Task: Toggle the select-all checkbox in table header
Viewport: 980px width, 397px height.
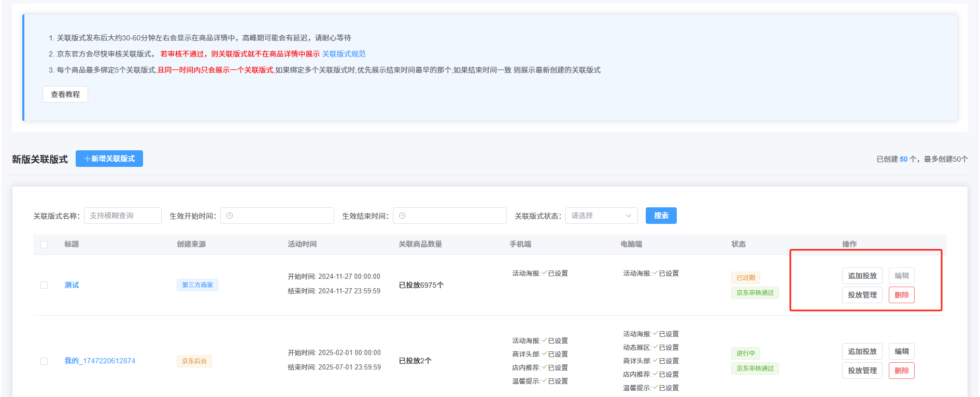Action: [x=44, y=245]
